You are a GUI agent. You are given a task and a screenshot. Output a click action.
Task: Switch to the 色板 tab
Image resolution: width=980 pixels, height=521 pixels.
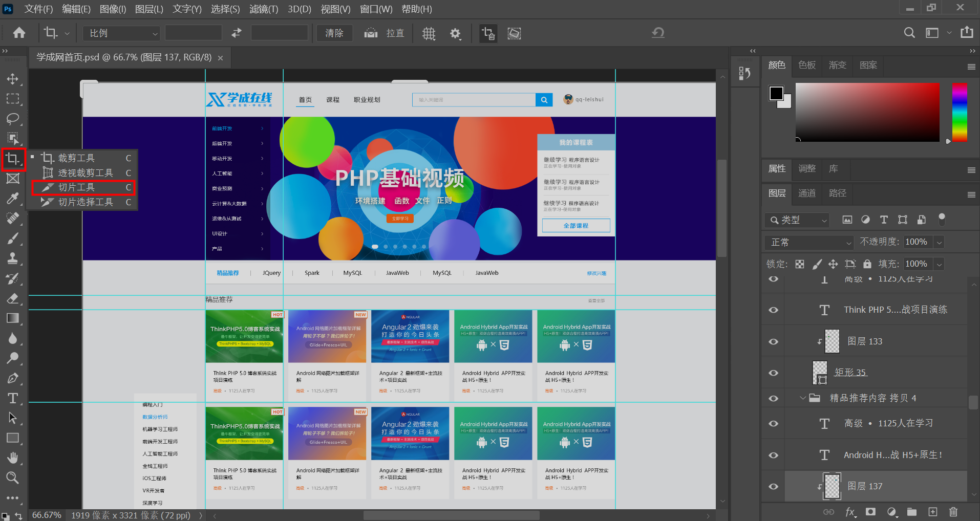(807, 65)
